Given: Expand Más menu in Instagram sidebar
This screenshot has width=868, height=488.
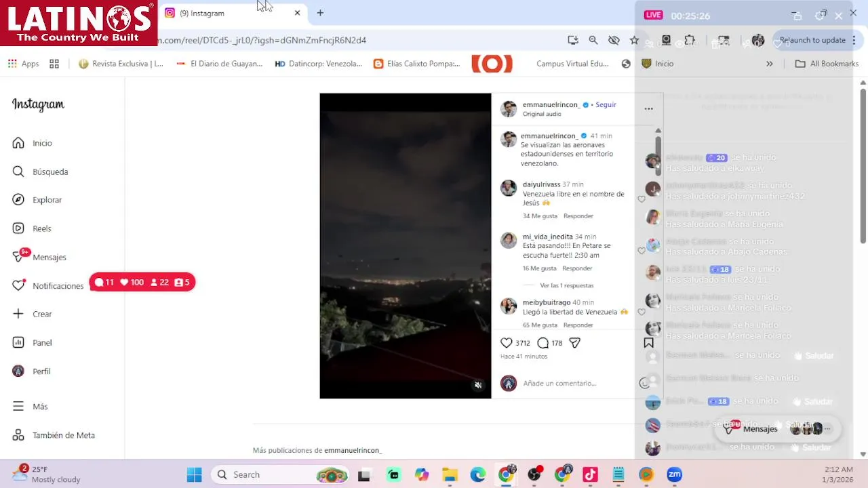Looking at the screenshot, I should pyautogui.click(x=31, y=407).
